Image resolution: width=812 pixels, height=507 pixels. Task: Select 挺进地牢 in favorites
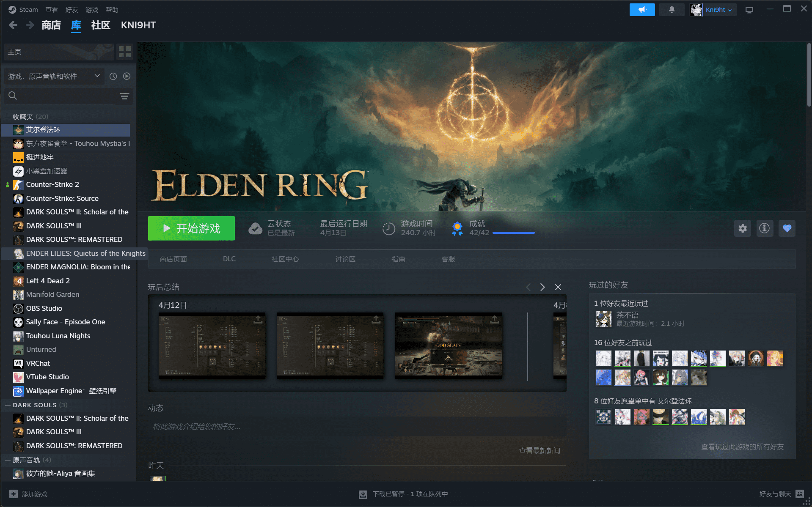coord(66,157)
